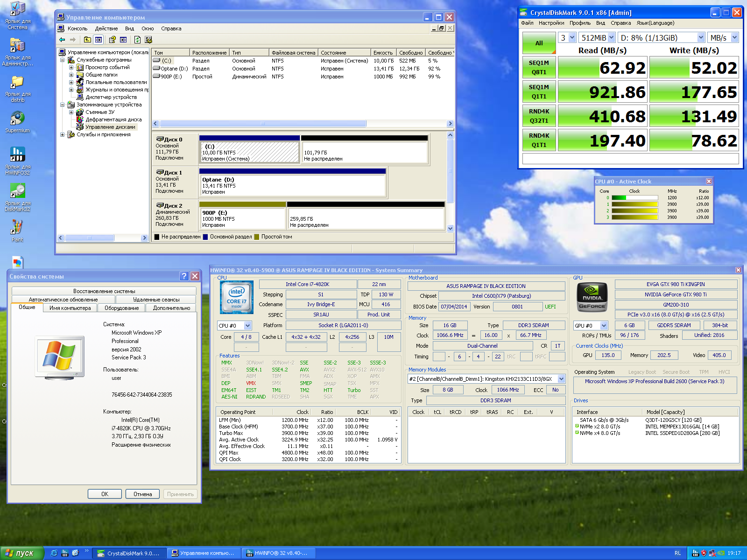Click the OK button in System Properties
Viewport: 747px width, 560px height.
tap(105, 494)
